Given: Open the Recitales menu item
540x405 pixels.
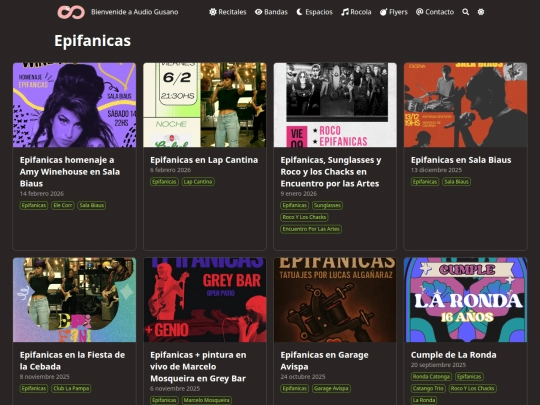Looking at the screenshot, I should [228, 12].
